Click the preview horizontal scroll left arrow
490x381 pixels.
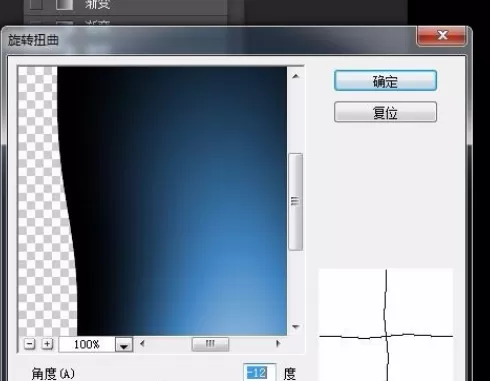tap(142, 343)
